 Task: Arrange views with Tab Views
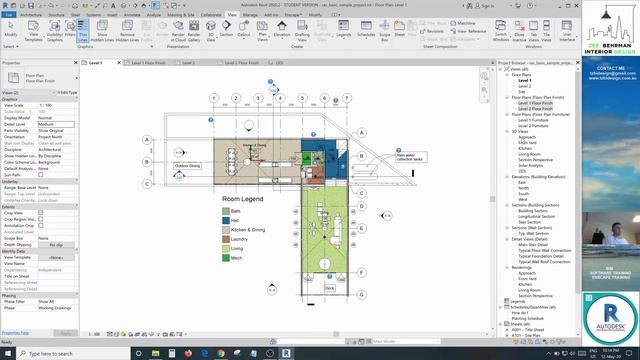tap(533, 31)
